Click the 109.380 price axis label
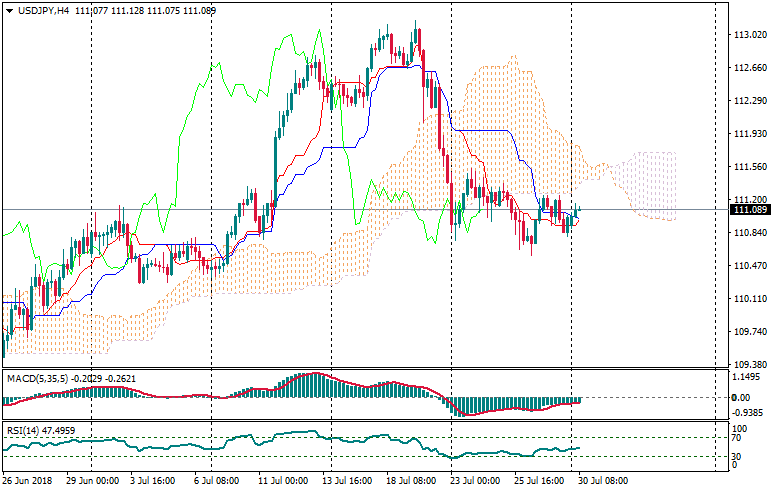771x492 pixels. 749,364
